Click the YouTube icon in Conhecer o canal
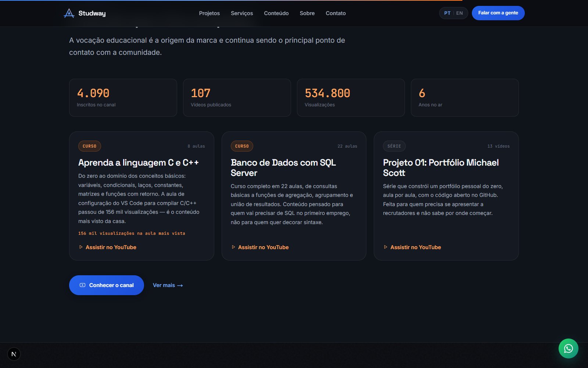The width and height of the screenshot is (588, 368). [82, 285]
